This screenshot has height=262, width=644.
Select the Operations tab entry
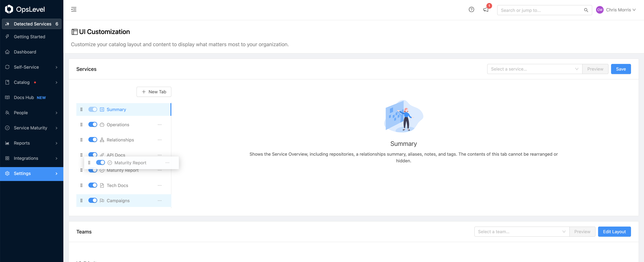coord(124,125)
